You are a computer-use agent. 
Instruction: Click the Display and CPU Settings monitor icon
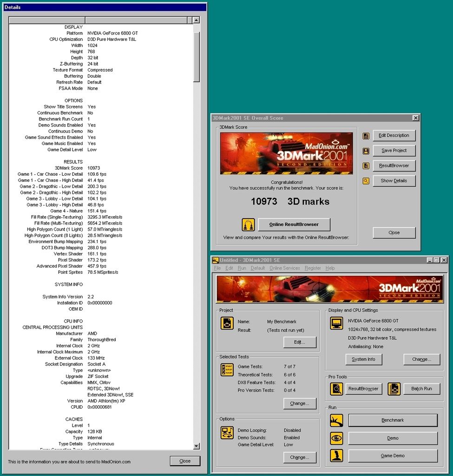(336, 324)
